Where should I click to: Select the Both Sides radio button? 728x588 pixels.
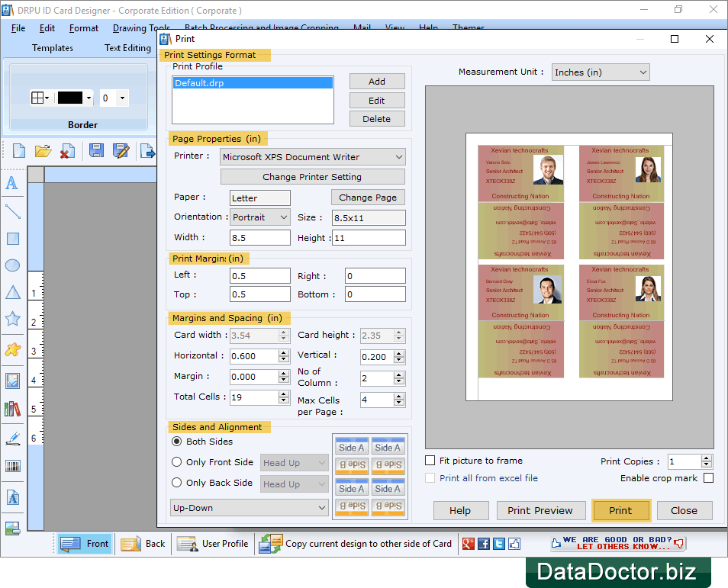176,442
